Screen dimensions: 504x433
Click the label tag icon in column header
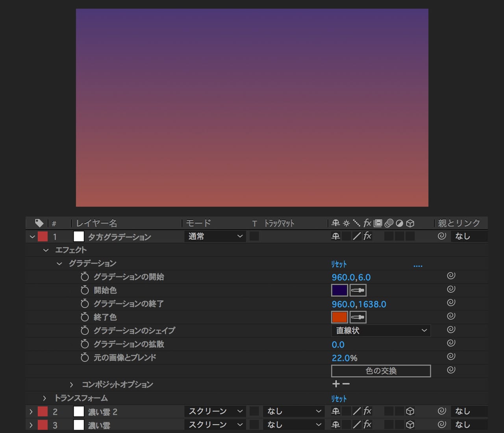coord(39,223)
